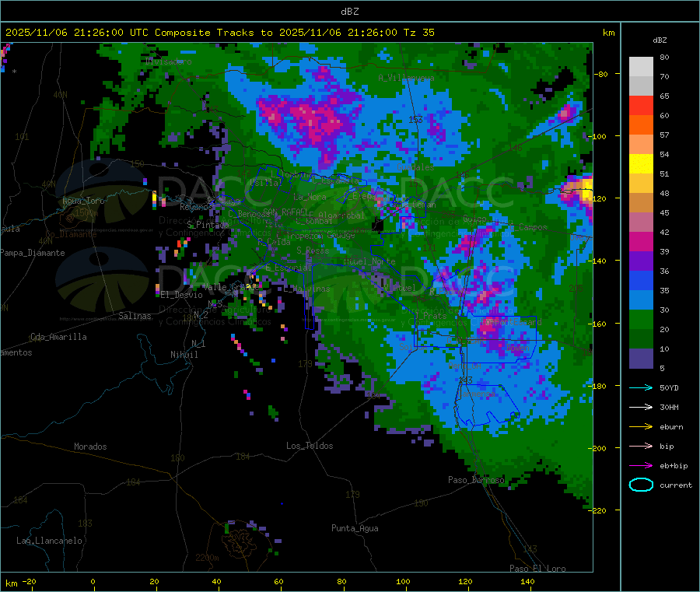
Task: Click the '50YD' legend label
Action: point(669,387)
